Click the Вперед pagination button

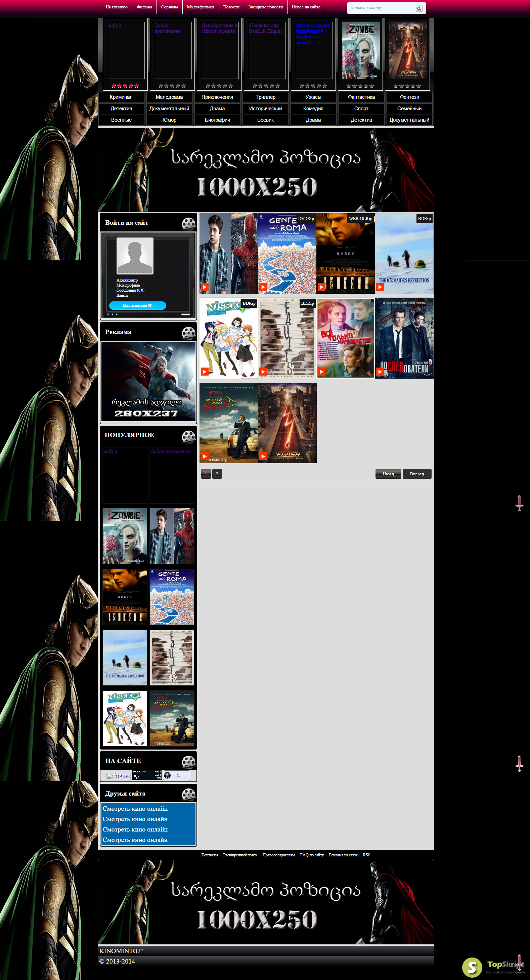pyautogui.click(x=417, y=474)
